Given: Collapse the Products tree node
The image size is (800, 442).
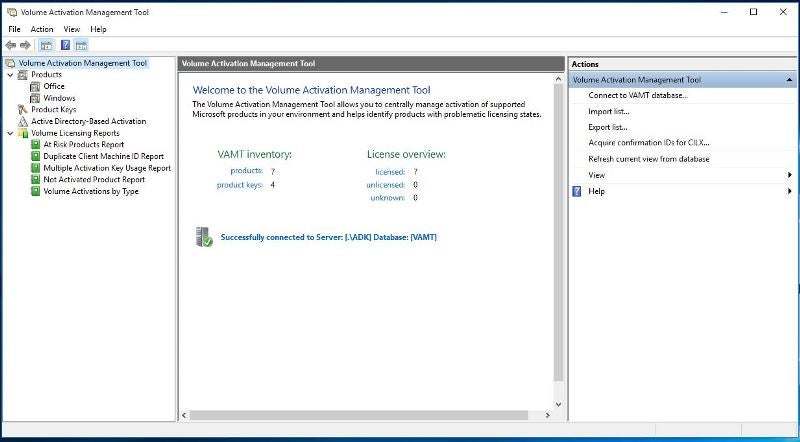Looking at the screenshot, I should 10,75.
